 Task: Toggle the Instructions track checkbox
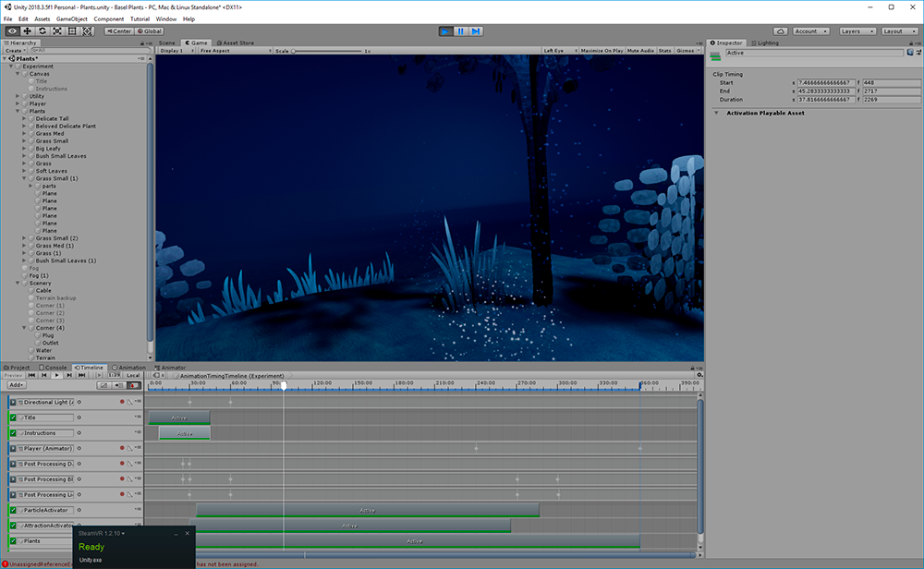14,433
